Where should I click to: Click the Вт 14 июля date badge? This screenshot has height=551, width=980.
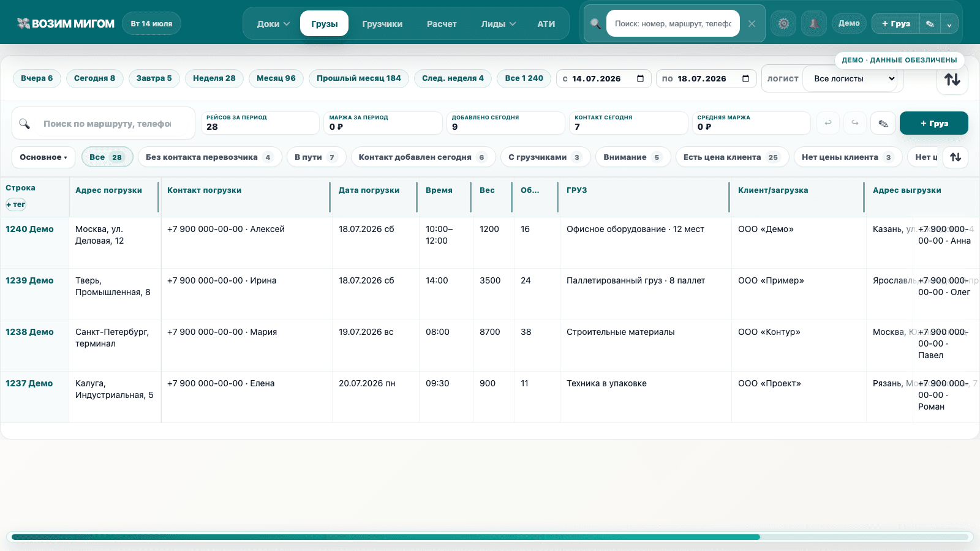(x=151, y=24)
